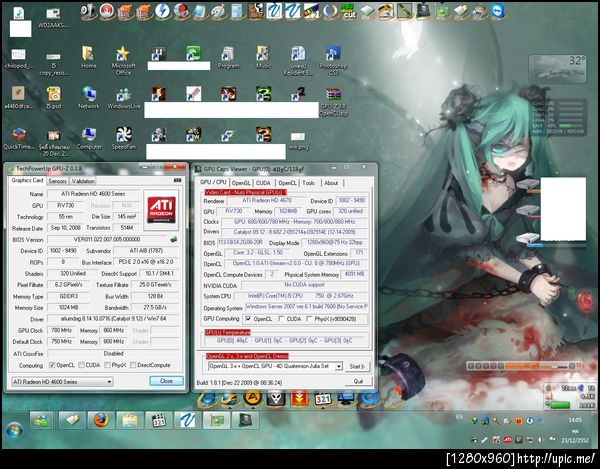The height and width of the screenshot is (469, 600).
Task: Click the BIOS Version field in GPU-Z
Action: 107,239
